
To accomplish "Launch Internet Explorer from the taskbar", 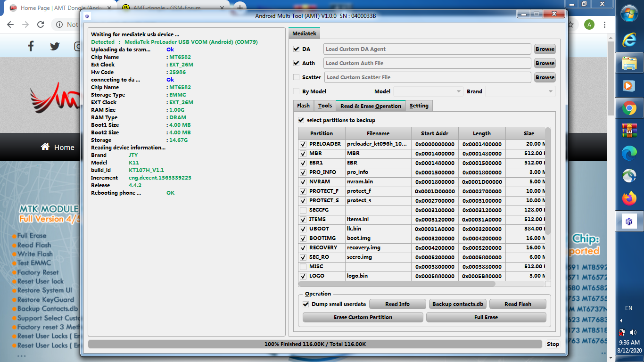I will tap(629, 40).
